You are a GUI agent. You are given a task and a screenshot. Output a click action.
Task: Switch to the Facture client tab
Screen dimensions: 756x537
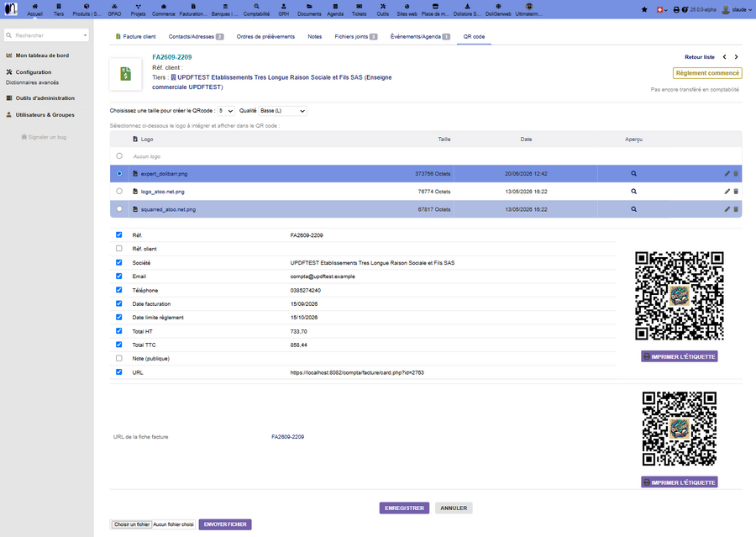click(136, 37)
